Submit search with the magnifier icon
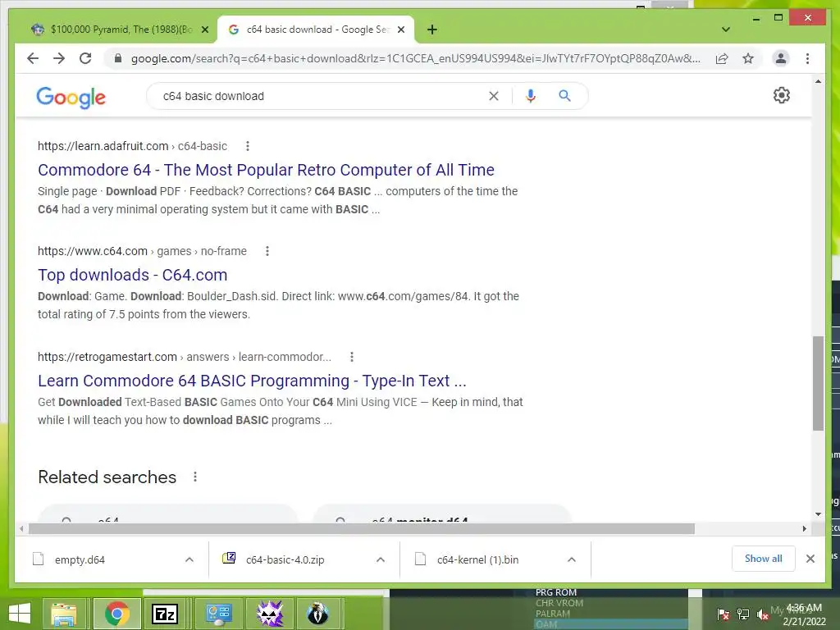The image size is (840, 630). (564, 96)
